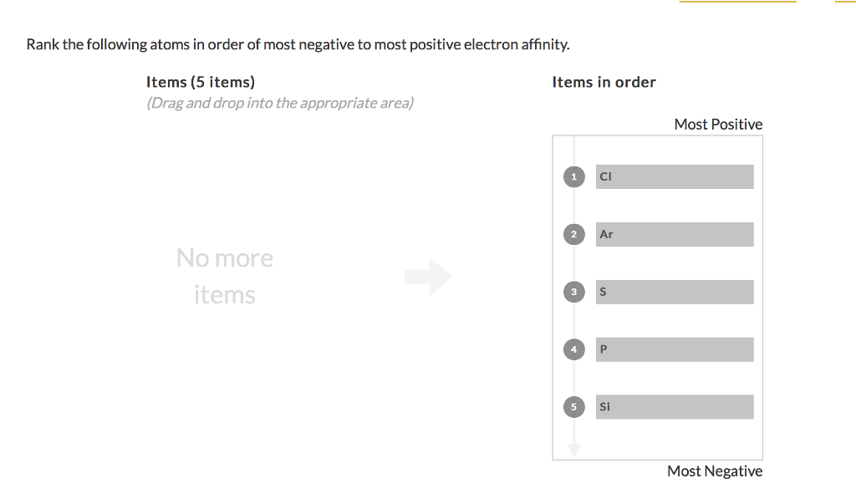Click the number 1 circle badge
The image size is (856, 504).
(x=573, y=176)
